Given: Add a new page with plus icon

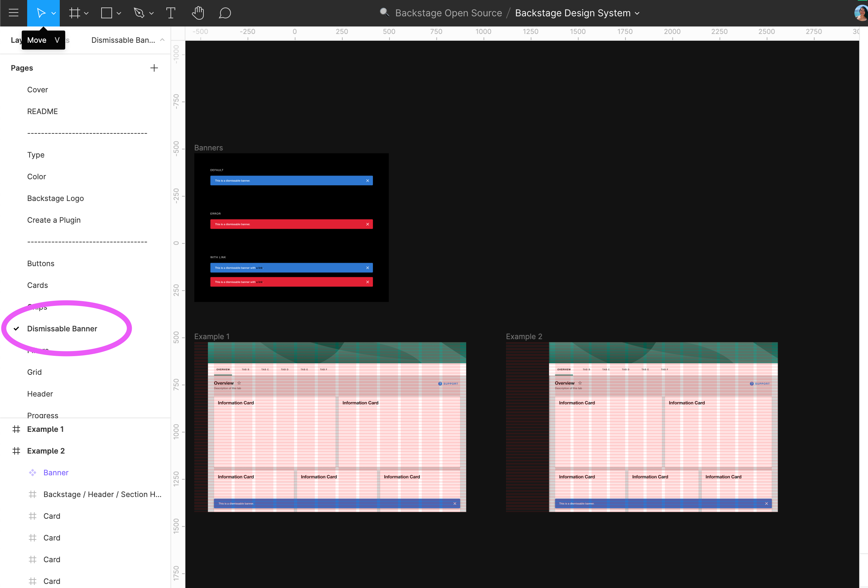Looking at the screenshot, I should point(154,68).
